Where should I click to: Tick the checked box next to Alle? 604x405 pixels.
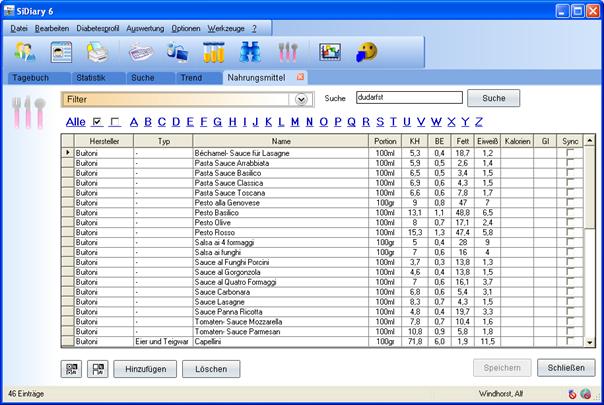click(97, 122)
